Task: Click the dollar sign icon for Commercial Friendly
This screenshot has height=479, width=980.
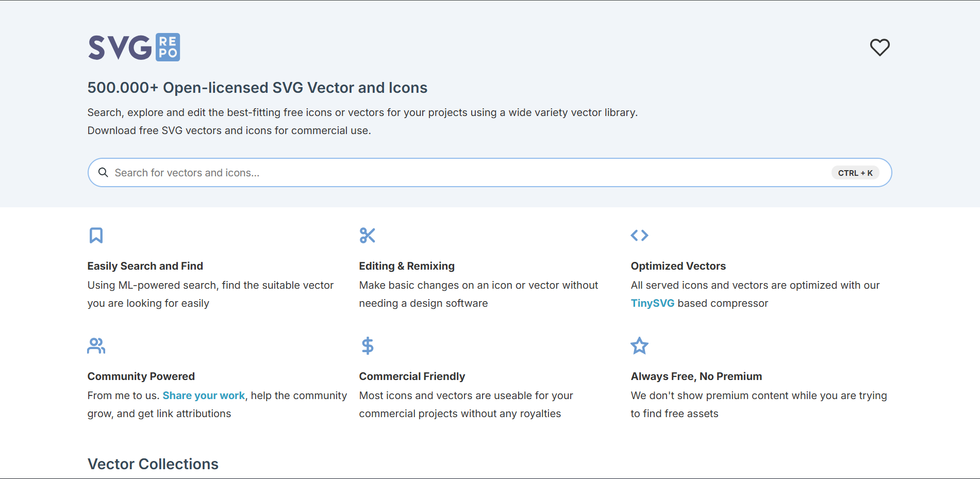Action: [367, 345]
